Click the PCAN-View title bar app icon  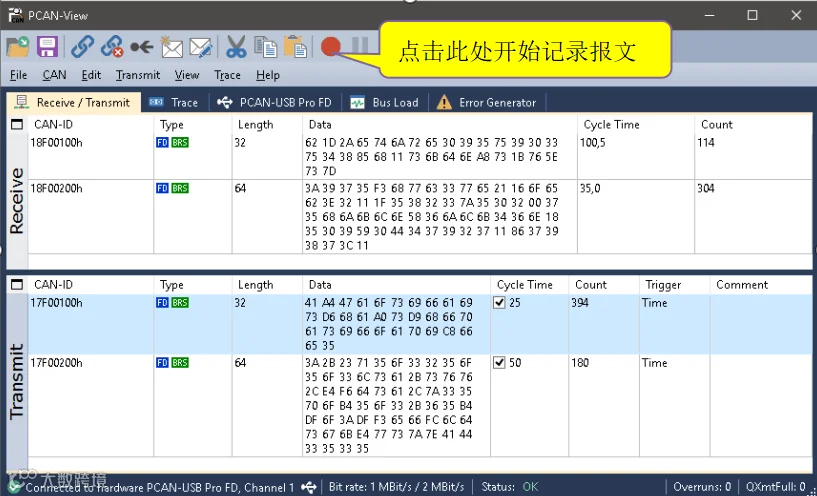(x=16, y=15)
